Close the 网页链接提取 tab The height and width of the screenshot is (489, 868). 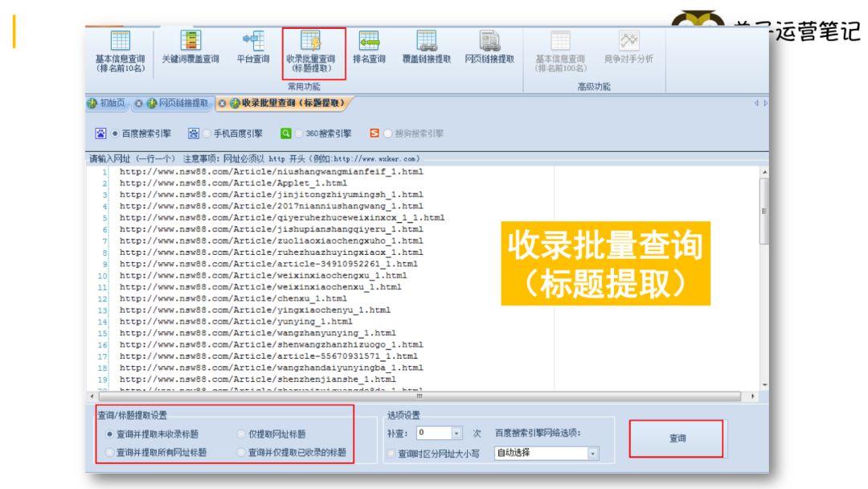point(138,104)
